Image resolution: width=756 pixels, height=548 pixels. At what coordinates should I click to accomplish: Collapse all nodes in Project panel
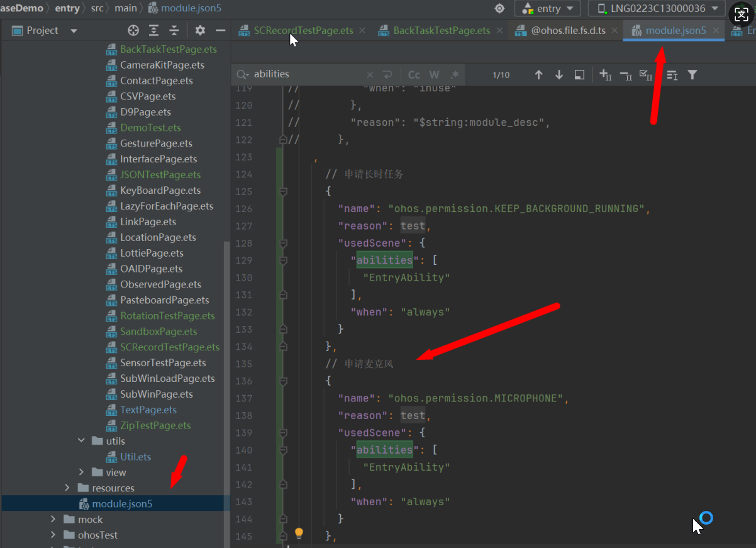click(x=174, y=30)
